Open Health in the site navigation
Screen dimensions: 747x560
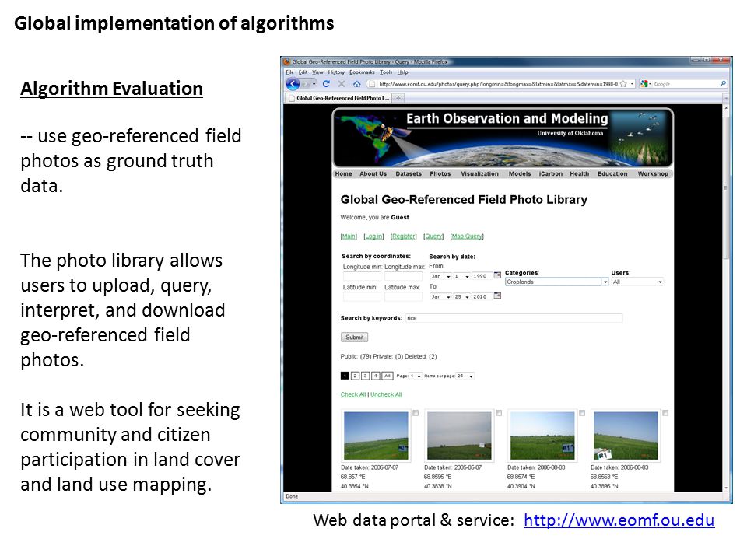[x=579, y=173]
